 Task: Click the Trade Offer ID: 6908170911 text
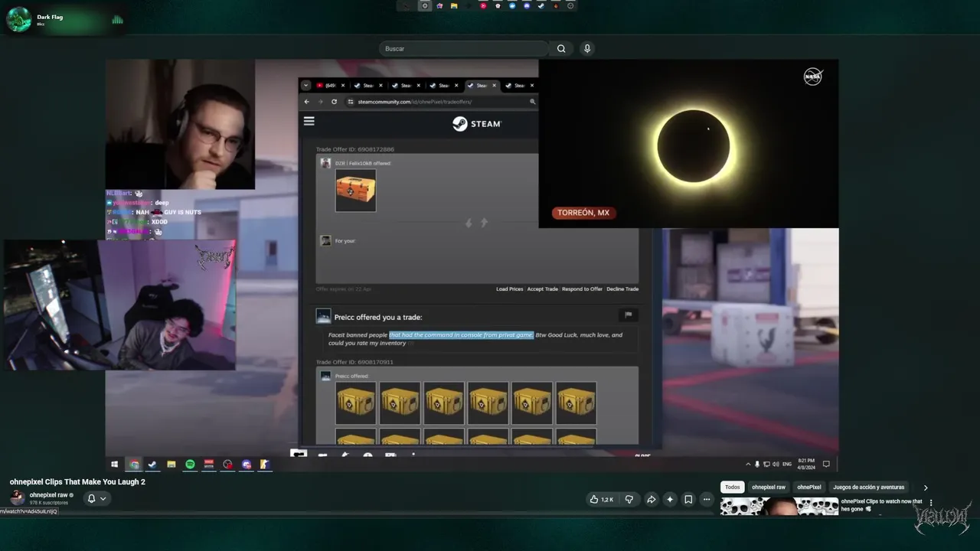point(354,362)
